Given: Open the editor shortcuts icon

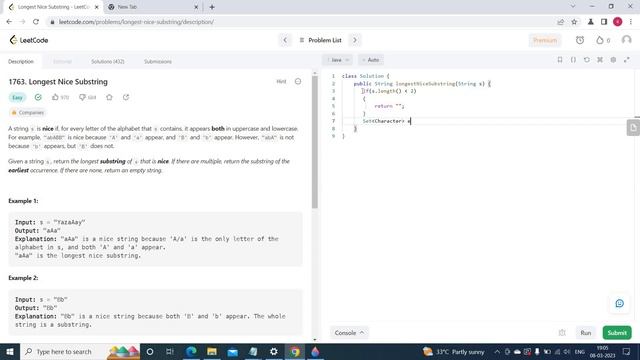Looking at the screenshot, I should [600, 60].
